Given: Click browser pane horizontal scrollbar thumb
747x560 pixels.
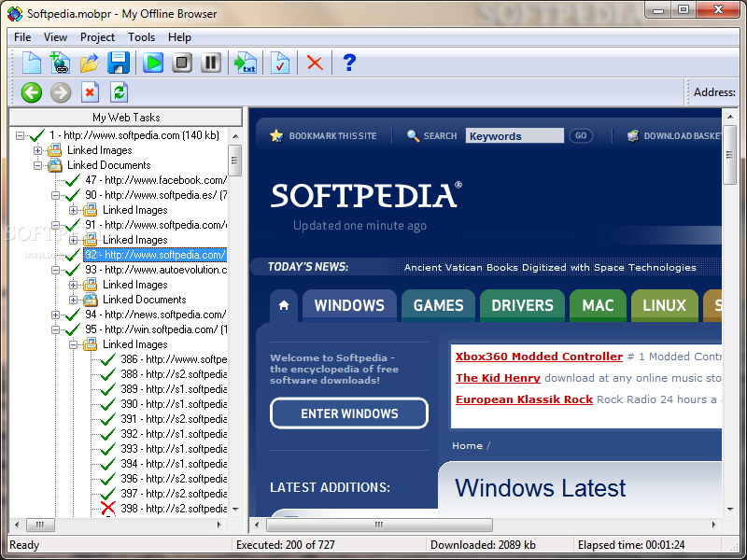Looking at the screenshot, I should pos(379,525).
